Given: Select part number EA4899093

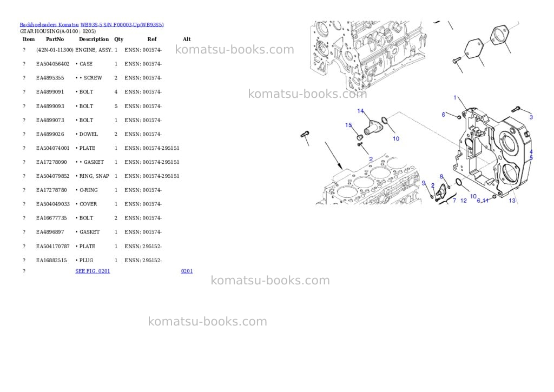Looking at the screenshot, I should point(50,107).
